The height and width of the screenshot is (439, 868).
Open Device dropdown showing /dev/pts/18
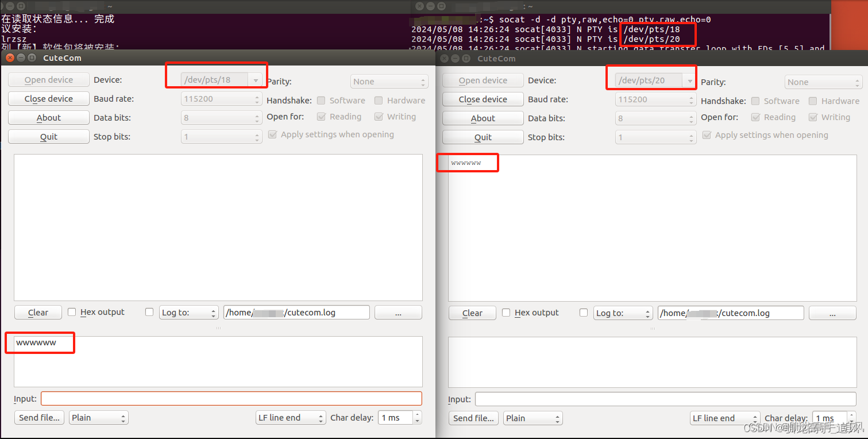tap(222, 80)
